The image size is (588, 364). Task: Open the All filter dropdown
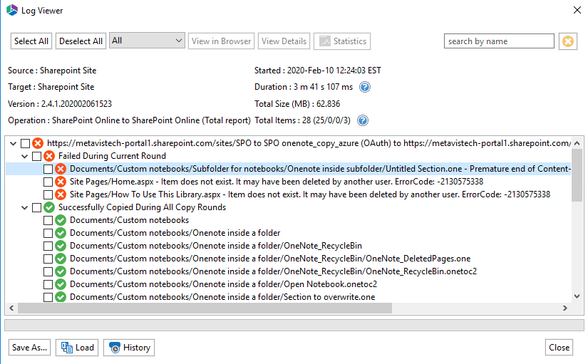pyautogui.click(x=148, y=41)
